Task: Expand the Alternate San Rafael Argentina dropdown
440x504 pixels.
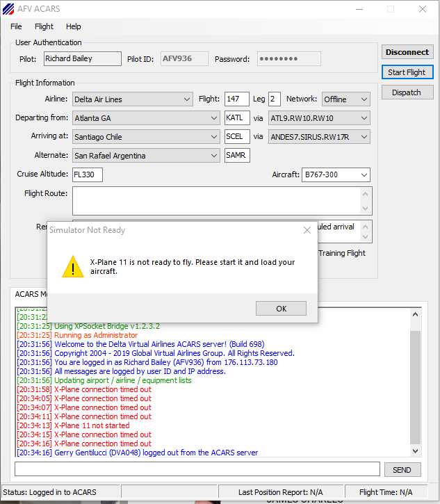Action: (x=146, y=155)
